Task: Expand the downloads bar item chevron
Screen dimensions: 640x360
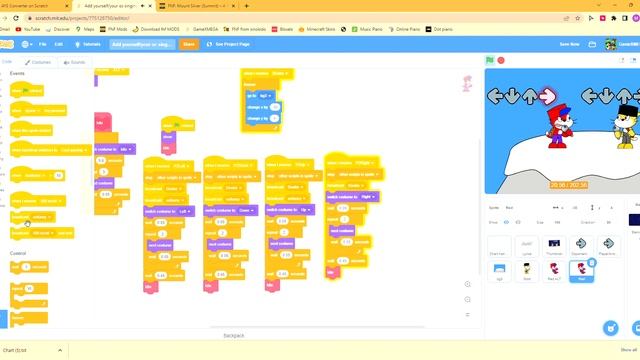Action: coord(60,350)
